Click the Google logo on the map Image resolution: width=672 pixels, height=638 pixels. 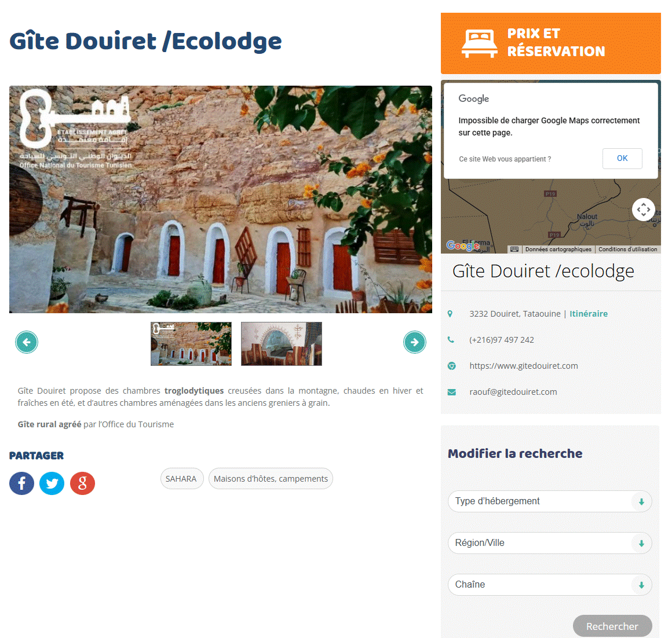click(462, 246)
